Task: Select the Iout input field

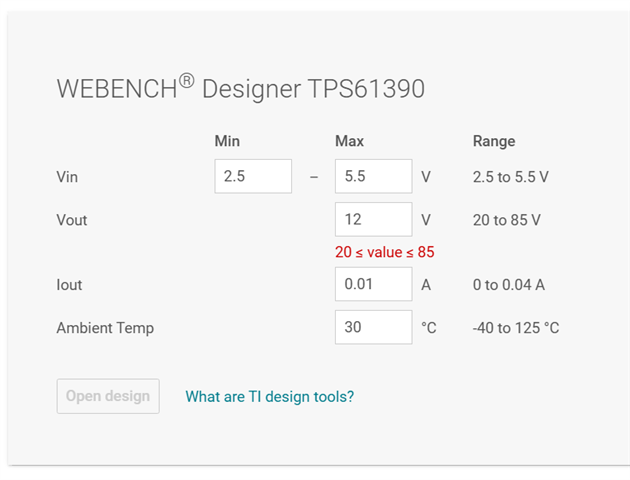Action: (373, 284)
